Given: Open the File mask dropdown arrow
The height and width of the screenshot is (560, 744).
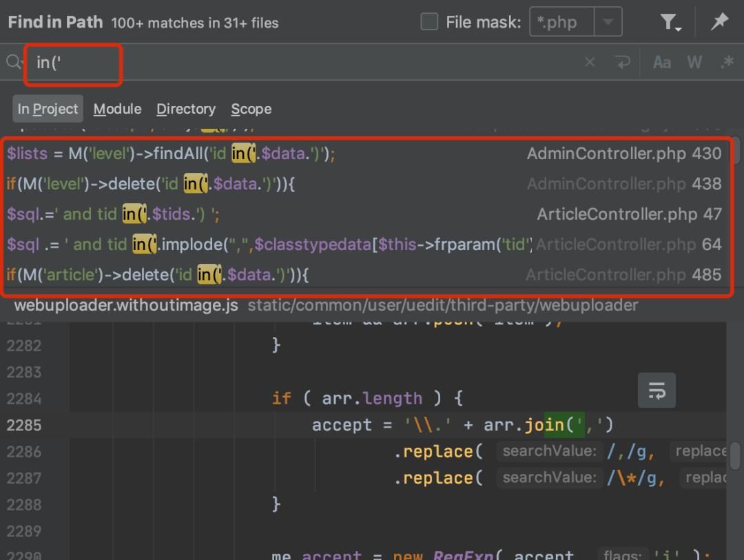Looking at the screenshot, I should (608, 22).
